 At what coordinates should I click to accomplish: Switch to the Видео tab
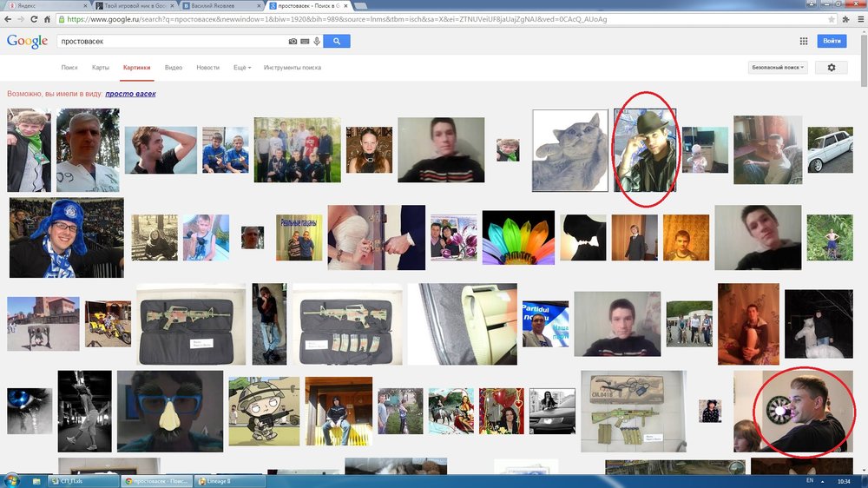pos(174,68)
